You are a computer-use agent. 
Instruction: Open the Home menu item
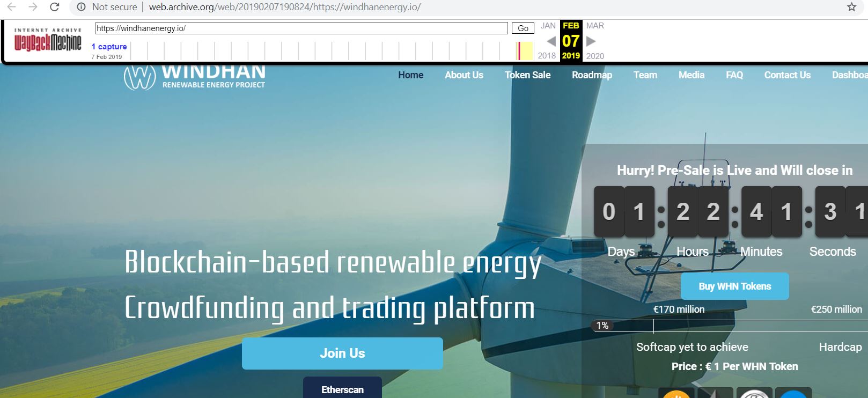coord(411,75)
